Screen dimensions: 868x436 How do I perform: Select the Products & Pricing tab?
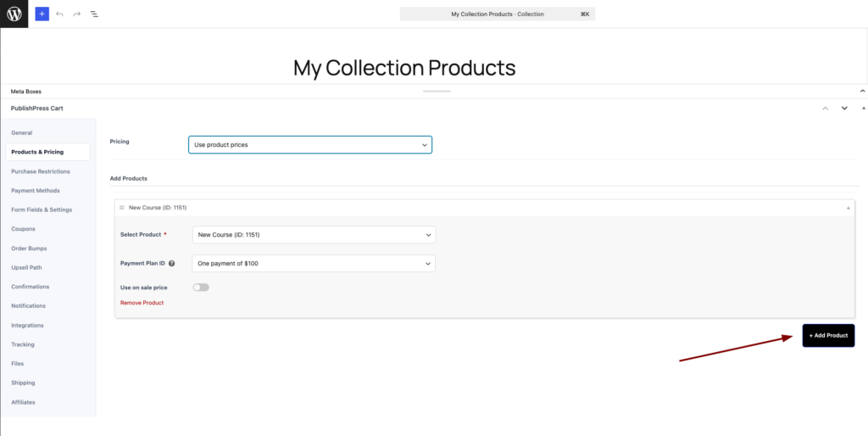click(48, 152)
